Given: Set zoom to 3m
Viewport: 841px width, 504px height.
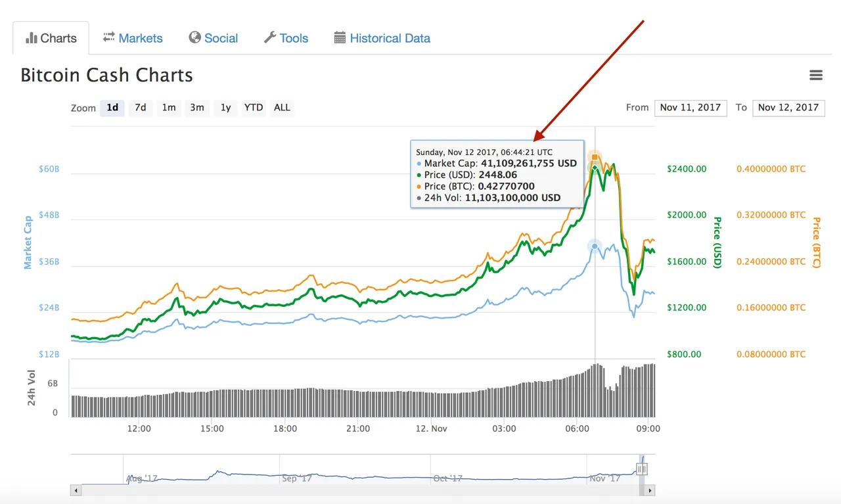Looking at the screenshot, I should click(x=197, y=108).
